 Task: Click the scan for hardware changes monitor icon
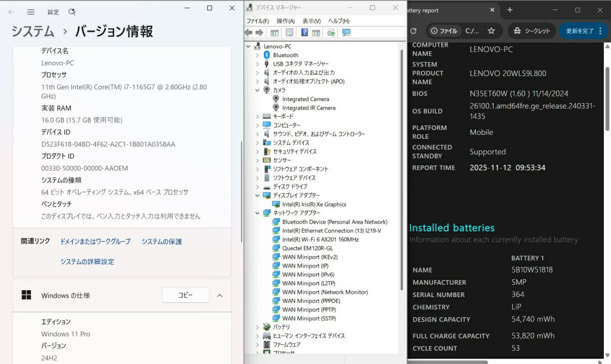click(346, 32)
